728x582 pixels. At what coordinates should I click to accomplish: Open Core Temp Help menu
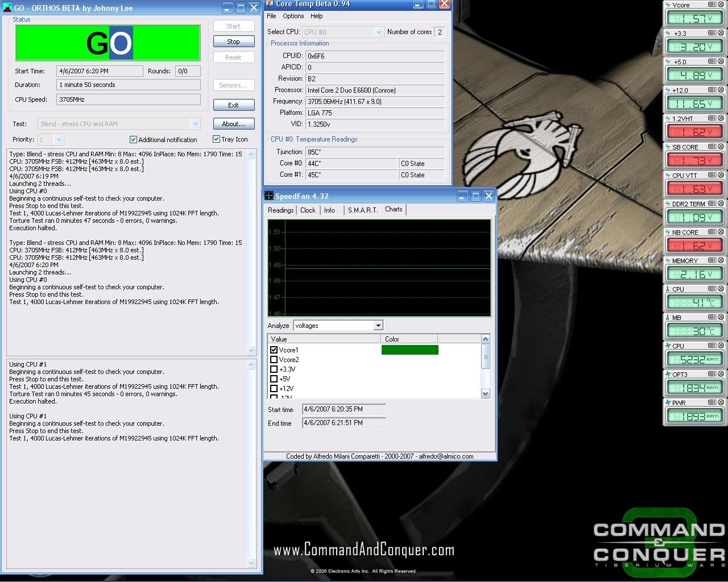click(317, 16)
